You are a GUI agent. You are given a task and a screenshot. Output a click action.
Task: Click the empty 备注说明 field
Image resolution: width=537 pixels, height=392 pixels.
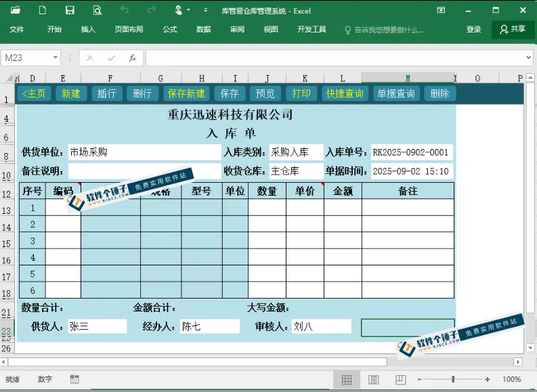(144, 171)
